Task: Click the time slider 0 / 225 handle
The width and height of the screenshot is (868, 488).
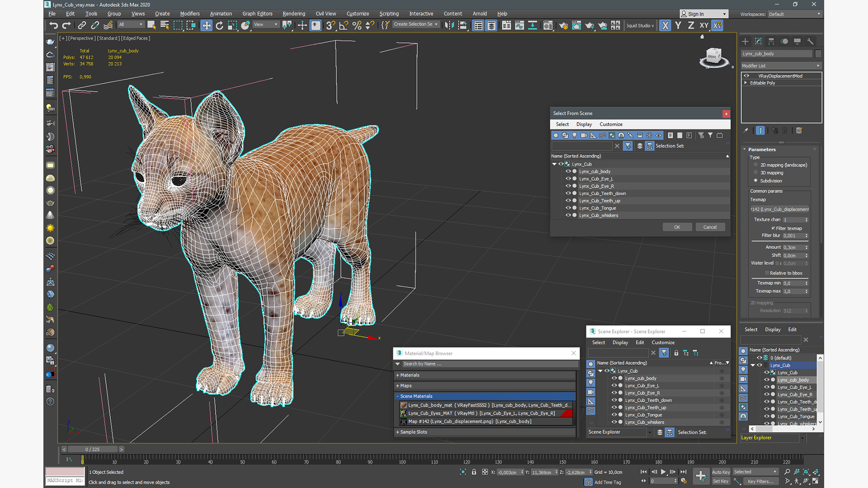Action: pyautogui.click(x=93, y=449)
